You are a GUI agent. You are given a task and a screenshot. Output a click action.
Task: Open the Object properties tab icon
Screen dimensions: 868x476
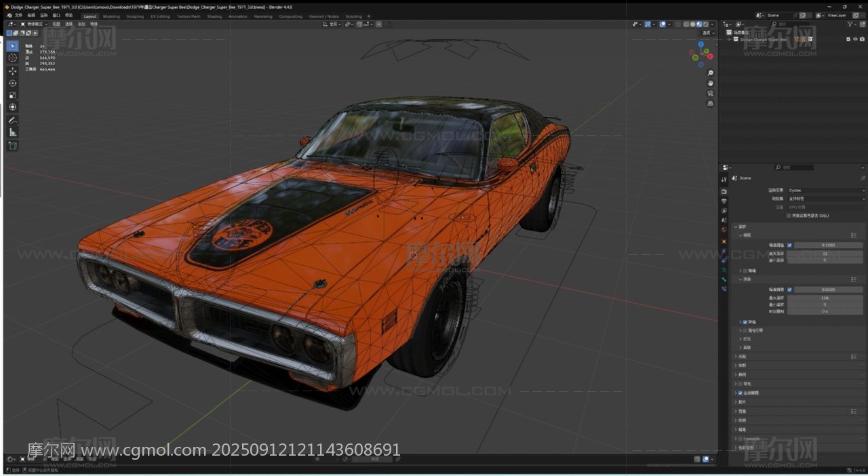click(x=724, y=241)
